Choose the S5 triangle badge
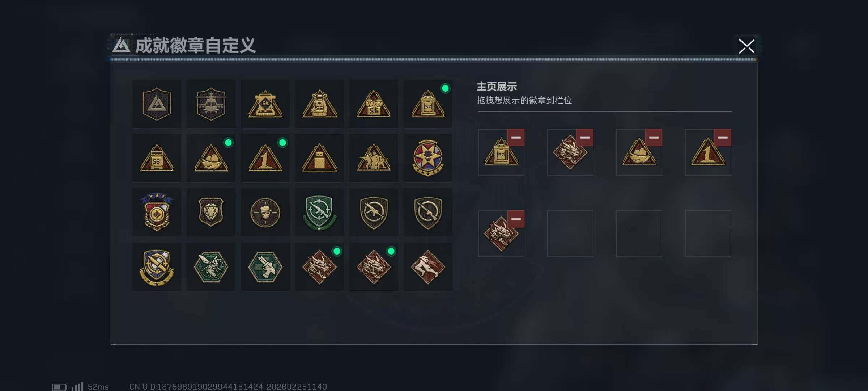Image resolution: width=868 pixels, height=391 pixels. pyautogui.click(x=319, y=104)
